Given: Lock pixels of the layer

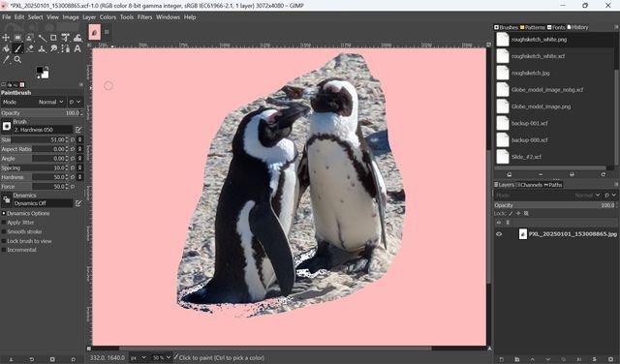Looking at the screenshot, I should [x=511, y=213].
